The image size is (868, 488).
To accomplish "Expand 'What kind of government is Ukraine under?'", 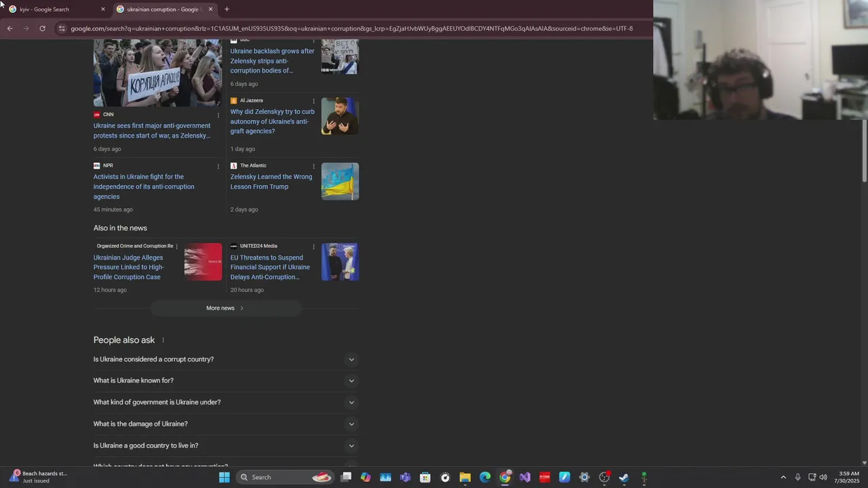I will [x=225, y=403].
